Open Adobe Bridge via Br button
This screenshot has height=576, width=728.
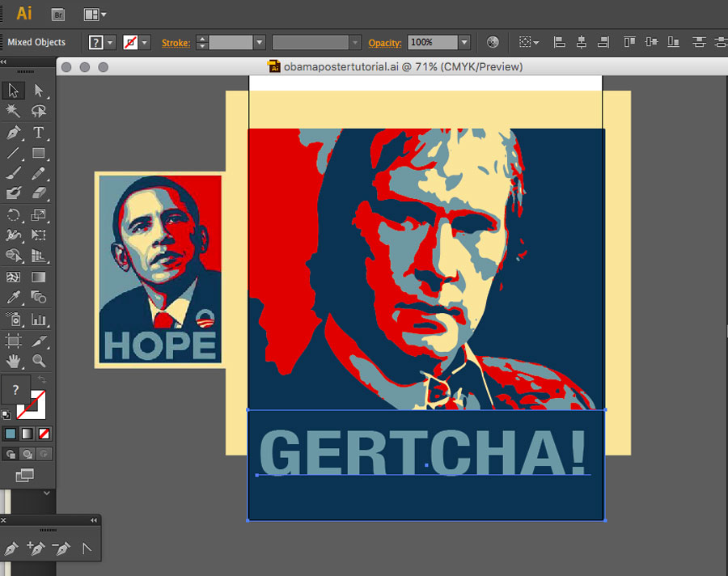click(x=58, y=15)
